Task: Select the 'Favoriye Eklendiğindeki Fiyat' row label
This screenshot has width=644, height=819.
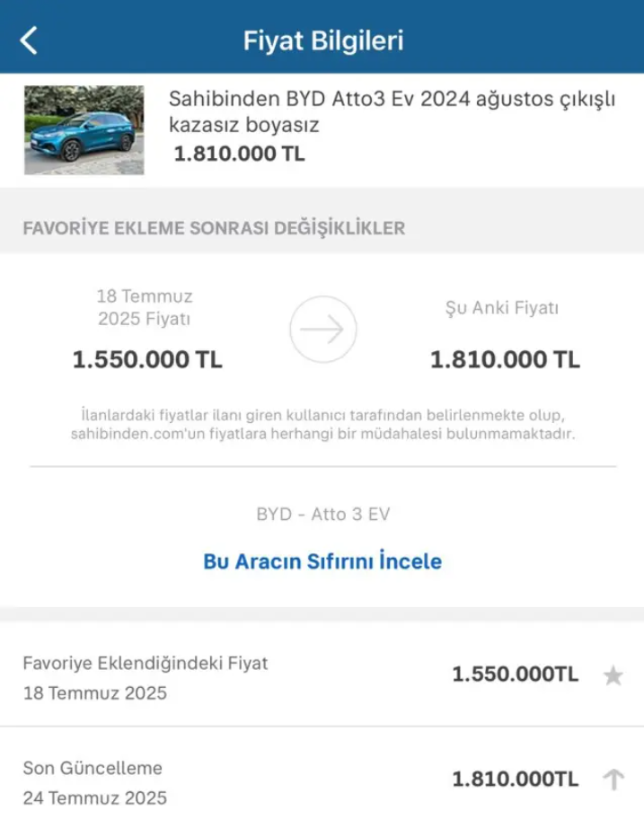Action: tap(146, 664)
